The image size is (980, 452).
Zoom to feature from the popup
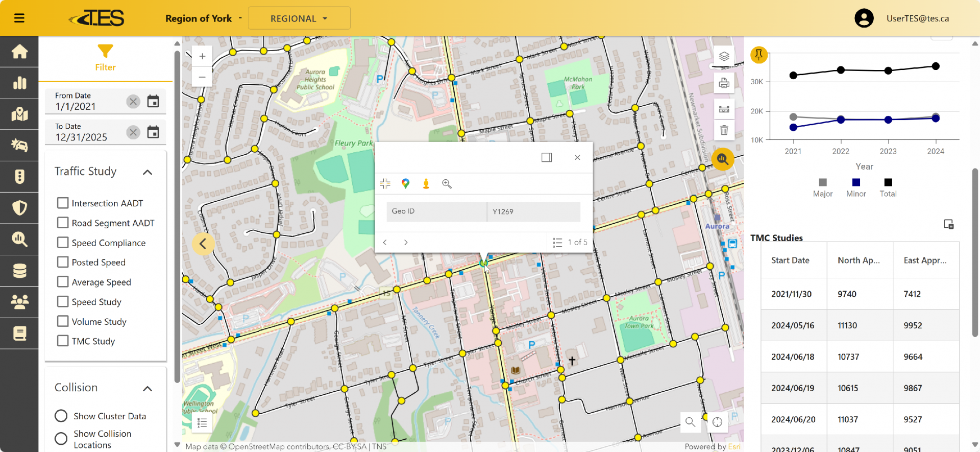(447, 184)
